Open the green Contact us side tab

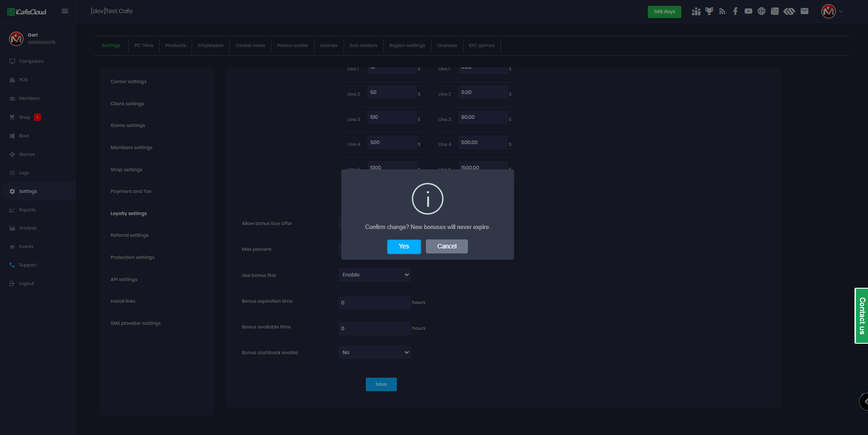861,316
